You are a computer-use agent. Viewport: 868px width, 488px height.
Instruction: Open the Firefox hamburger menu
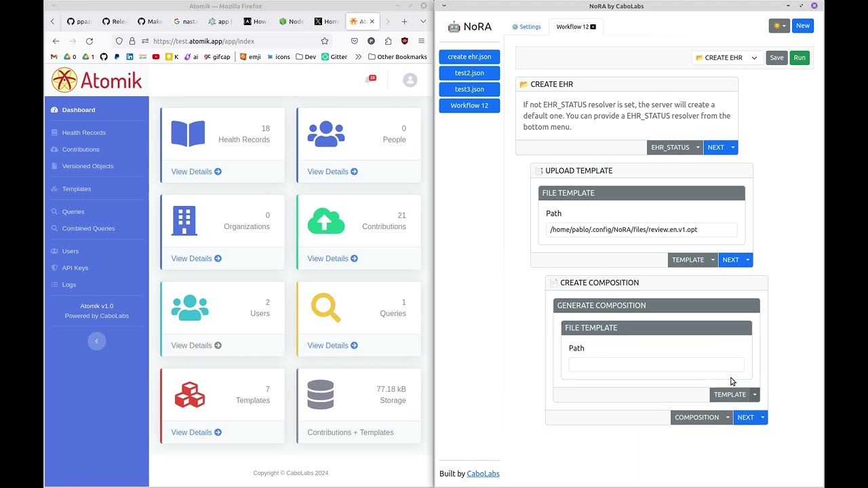[422, 41]
